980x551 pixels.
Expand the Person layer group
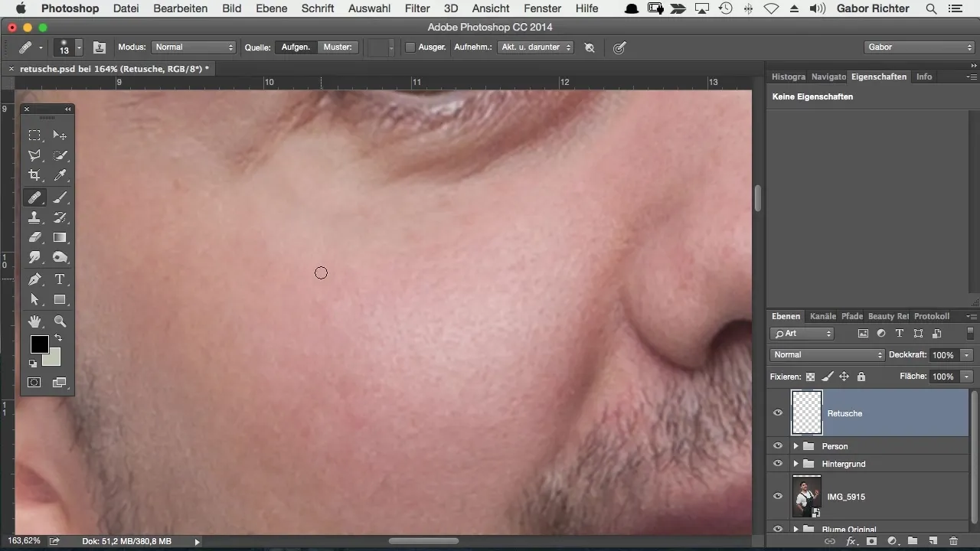tap(795, 446)
